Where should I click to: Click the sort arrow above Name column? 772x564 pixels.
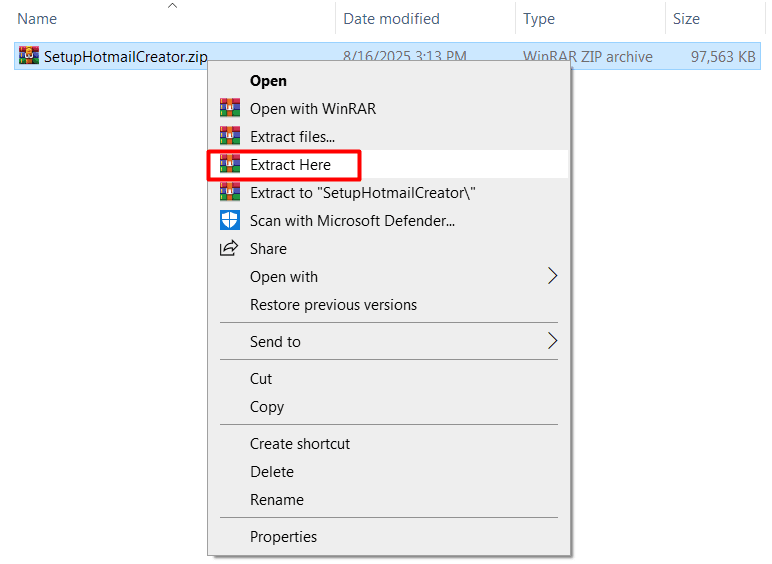pos(172,6)
